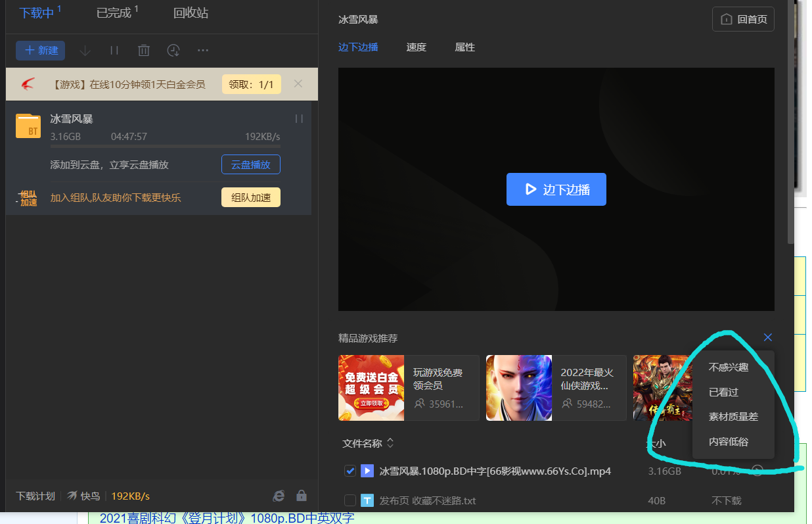Close the game promotion banner with X
The image size is (812, 524).
(x=298, y=83)
